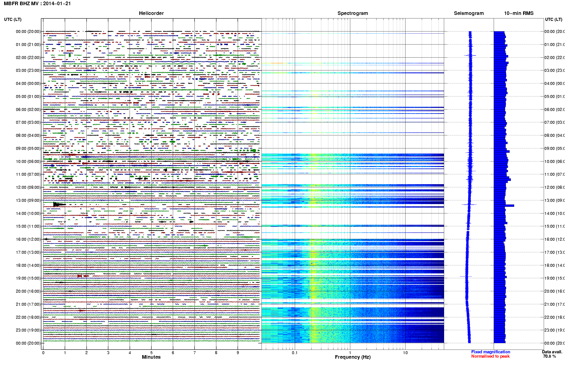Click left axis label "08:00 (04:00)"

(x=28, y=135)
